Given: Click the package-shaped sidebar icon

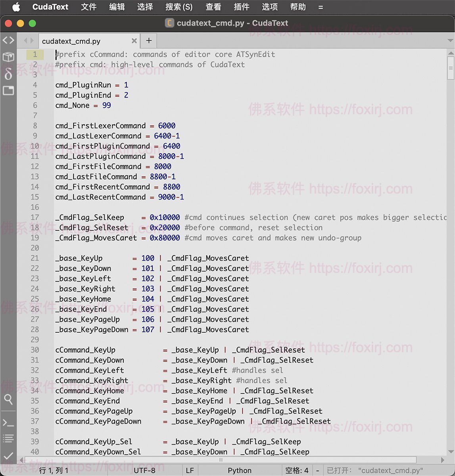Looking at the screenshot, I should click(8, 57).
